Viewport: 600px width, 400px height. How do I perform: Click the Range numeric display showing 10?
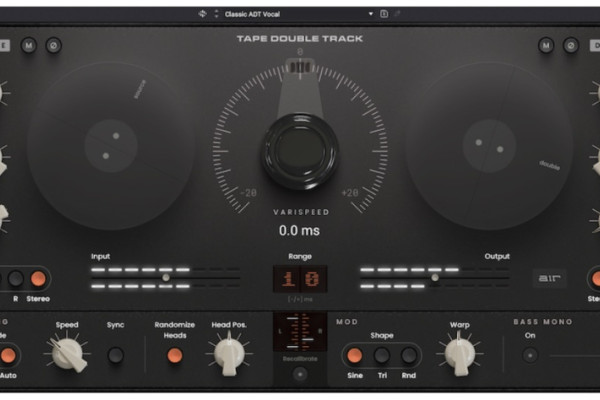pos(300,279)
